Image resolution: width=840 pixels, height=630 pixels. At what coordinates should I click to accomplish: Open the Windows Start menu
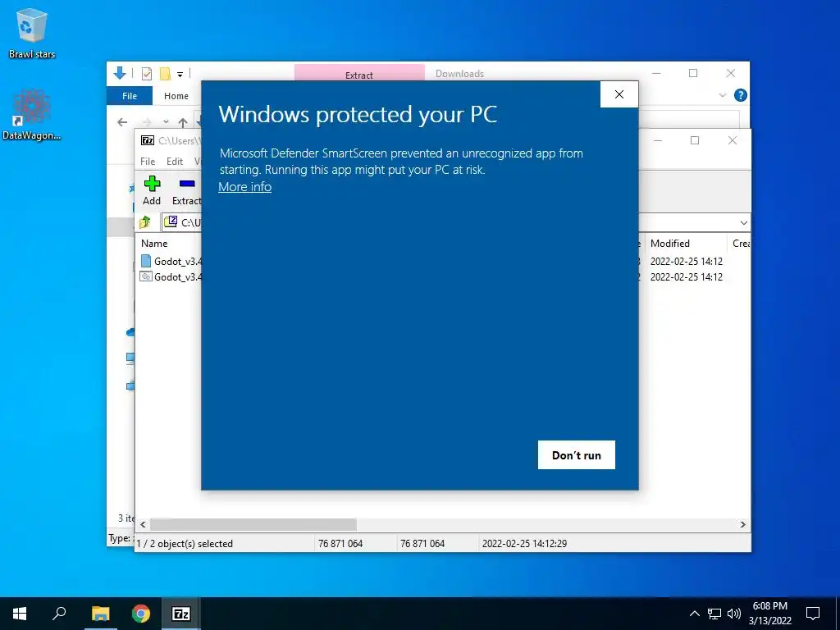[20, 614]
